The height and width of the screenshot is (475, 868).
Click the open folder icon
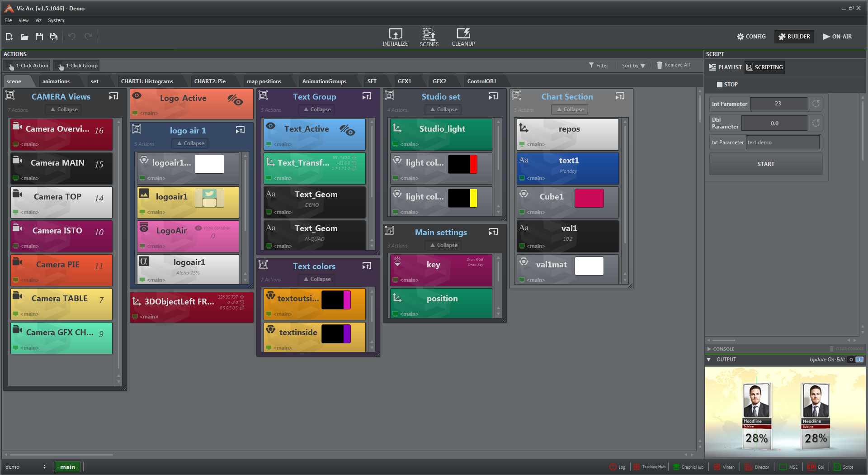point(24,37)
